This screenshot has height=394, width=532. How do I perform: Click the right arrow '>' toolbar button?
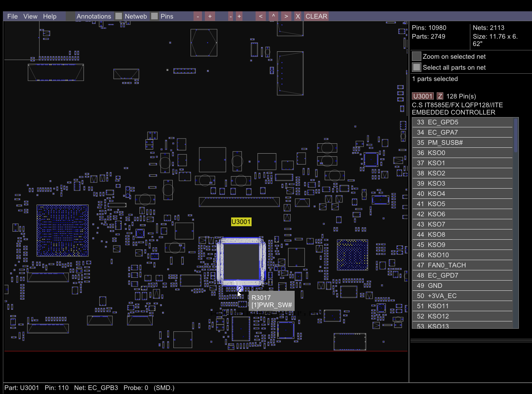(286, 16)
